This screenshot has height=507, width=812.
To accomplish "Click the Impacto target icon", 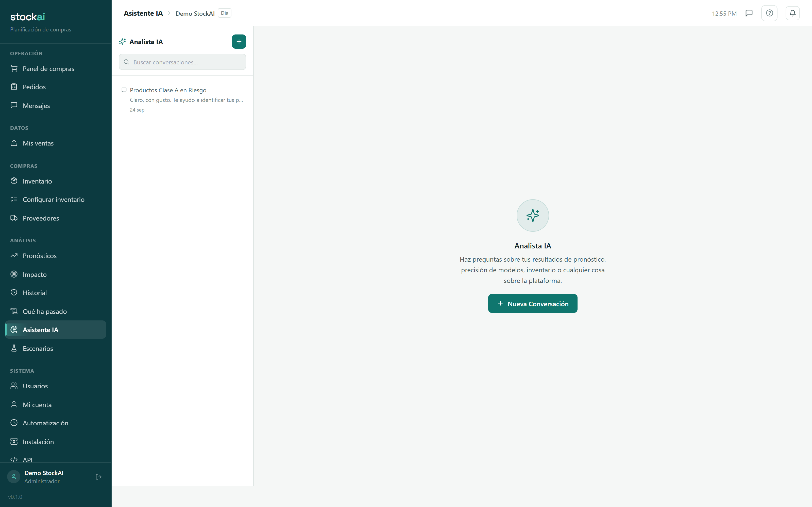I will 14,274.
